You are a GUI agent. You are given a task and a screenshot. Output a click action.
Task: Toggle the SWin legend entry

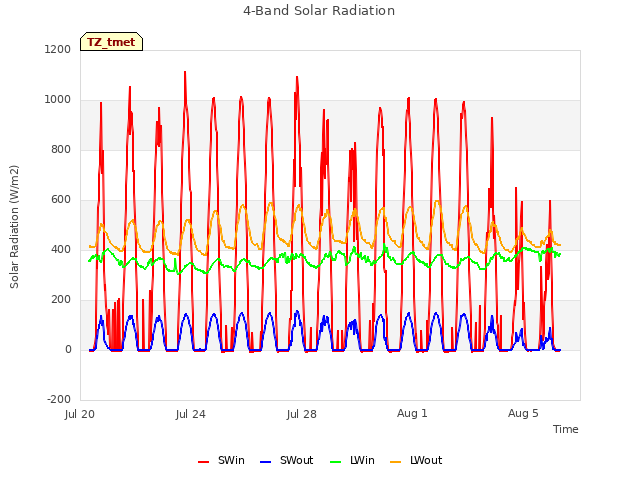(221, 460)
